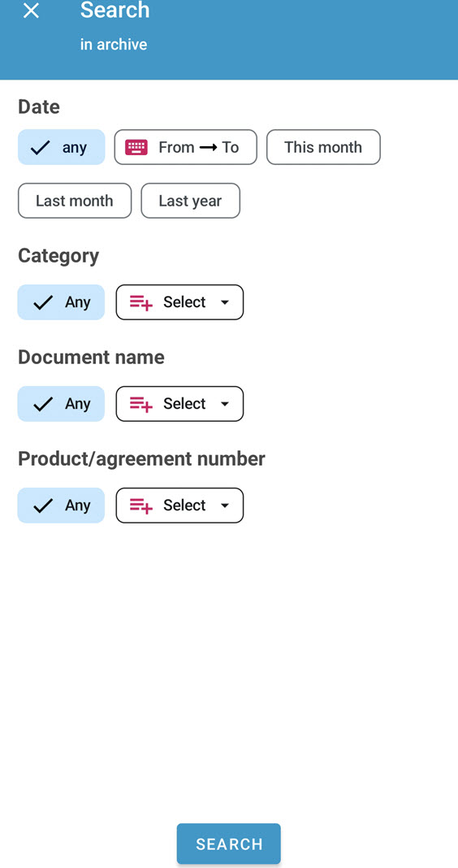Close the archive search screen
Screen dimensions: 458x868
click(x=31, y=11)
